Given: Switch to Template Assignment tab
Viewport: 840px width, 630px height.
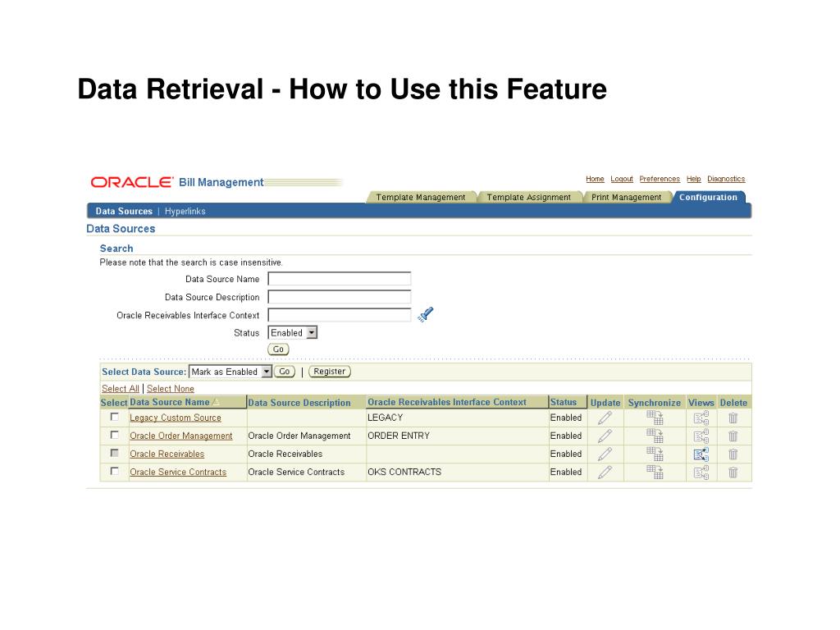Looking at the screenshot, I should pyautogui.click(x=529, y=197).
